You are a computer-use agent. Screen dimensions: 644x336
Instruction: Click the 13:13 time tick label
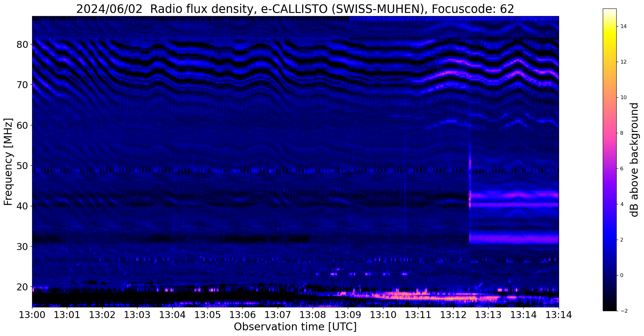(489, 314)
